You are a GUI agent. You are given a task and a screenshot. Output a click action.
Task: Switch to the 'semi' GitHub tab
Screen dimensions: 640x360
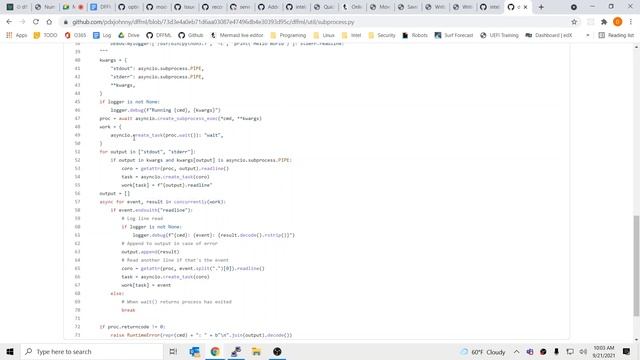point(240,7)
